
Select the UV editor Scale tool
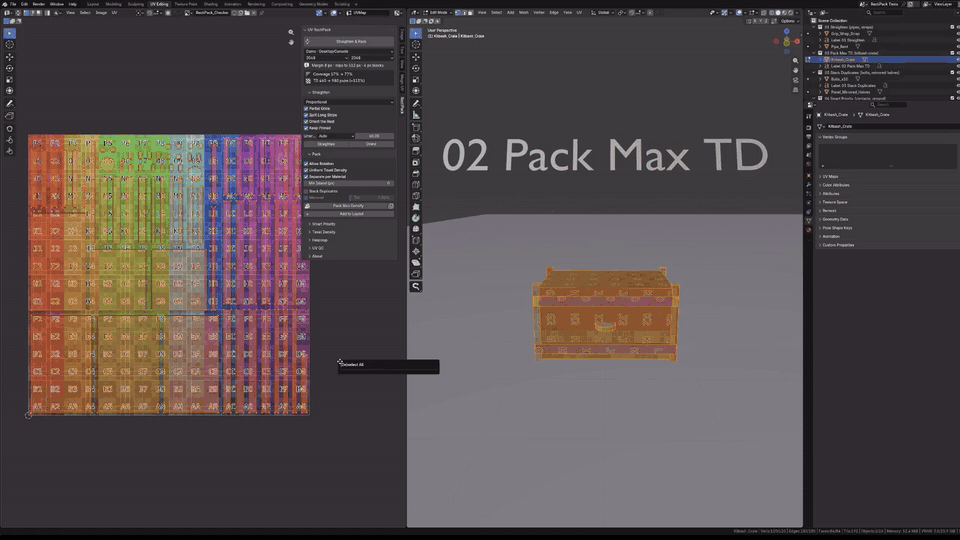tap(9, 80)
